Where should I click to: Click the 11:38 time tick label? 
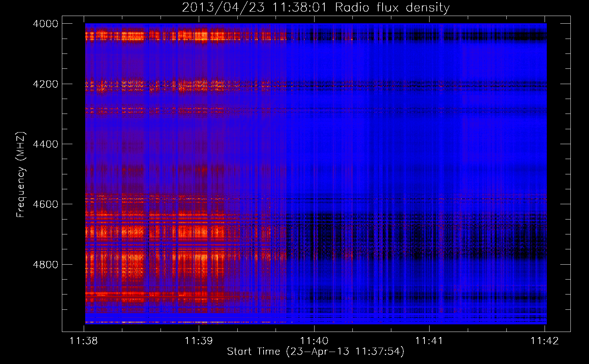(x=84, y=341)
